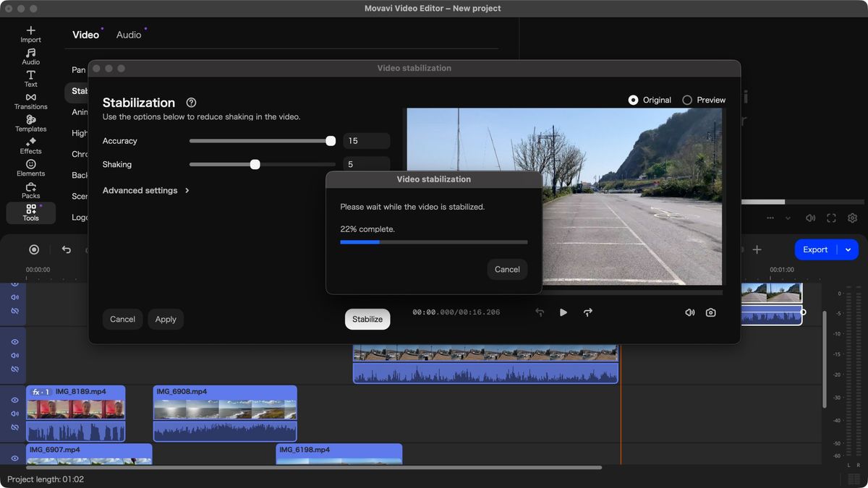Toggle visibility of the IMG_8189.mp4 track

click(14, 400)
